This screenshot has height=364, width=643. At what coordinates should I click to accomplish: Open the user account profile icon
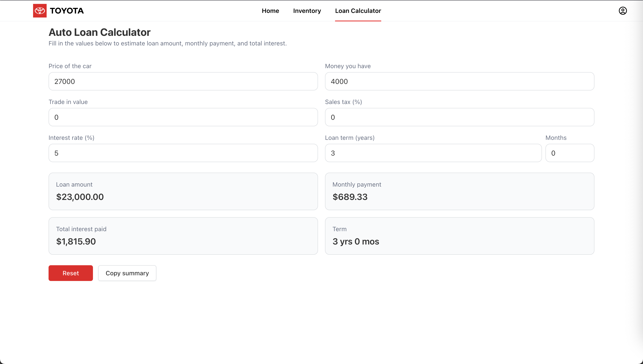click(622, 11)
